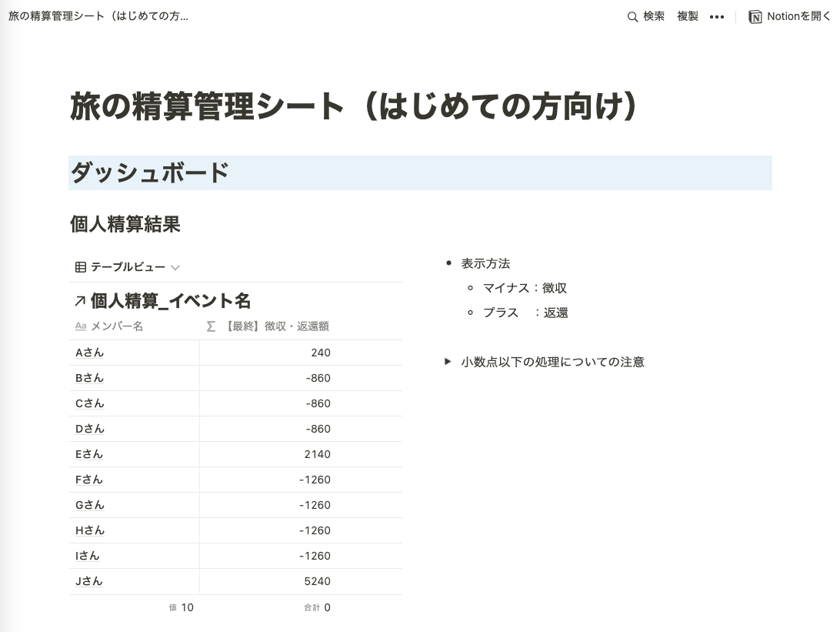This screenshot has width=840, height=632.
Task: Click the 複製 duplicate button
Action: 688,17
